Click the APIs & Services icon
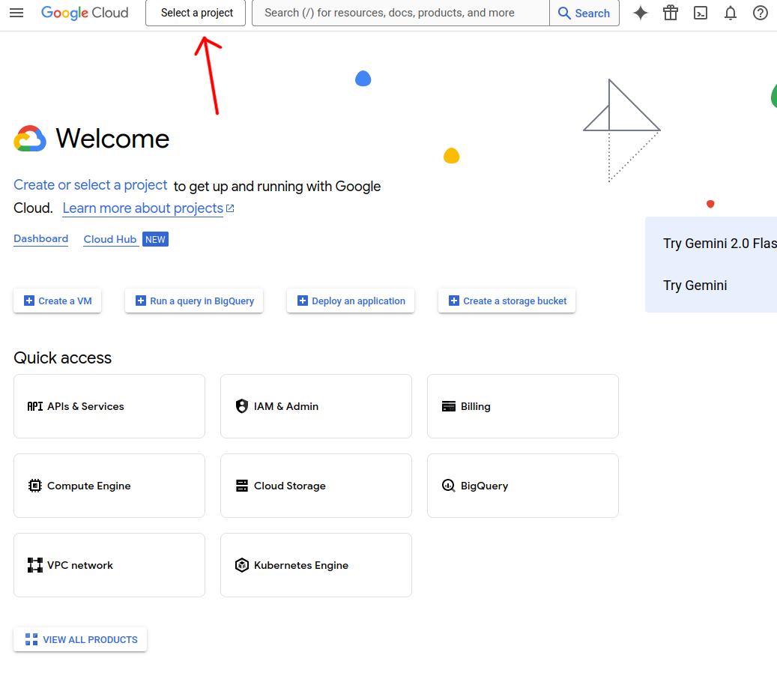This screenshot has width=777, height=700. tap(34, 406)
